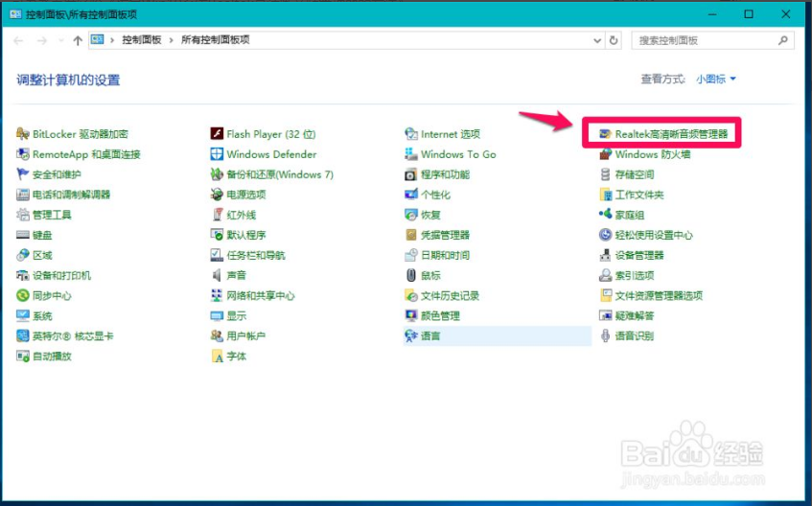This screenshot has height=506, width=812.
Task: Open the 颜色管理 icon
Action: pos(411,316)
